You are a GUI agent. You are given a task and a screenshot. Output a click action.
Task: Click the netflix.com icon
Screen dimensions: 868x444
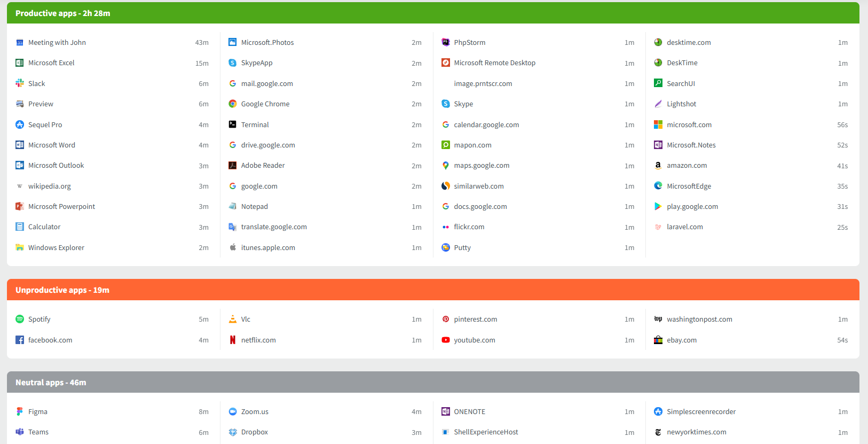pyautogui.click(x=233, y=340)
